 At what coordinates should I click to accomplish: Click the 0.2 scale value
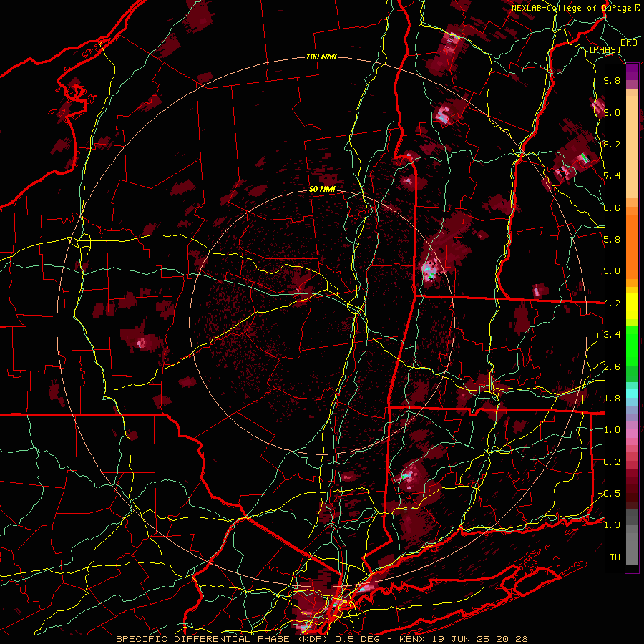tap(612, 462)
